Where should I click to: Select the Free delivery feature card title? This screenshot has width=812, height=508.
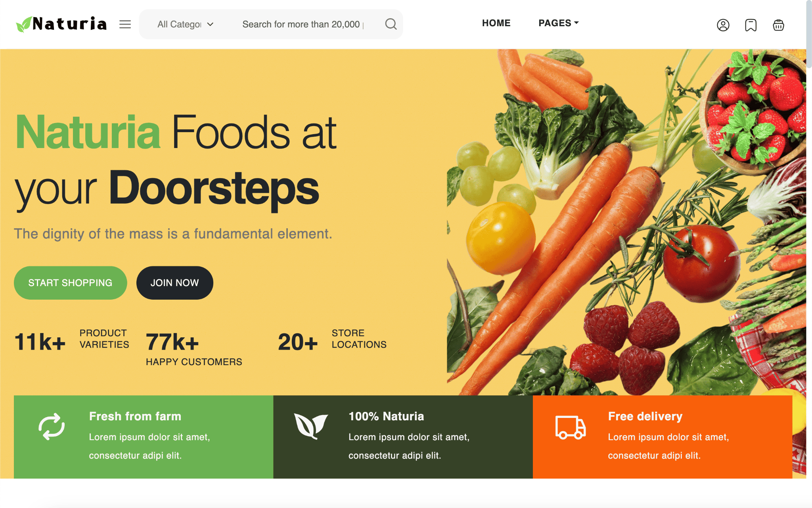pyautogui.click(x=645, y=416)
